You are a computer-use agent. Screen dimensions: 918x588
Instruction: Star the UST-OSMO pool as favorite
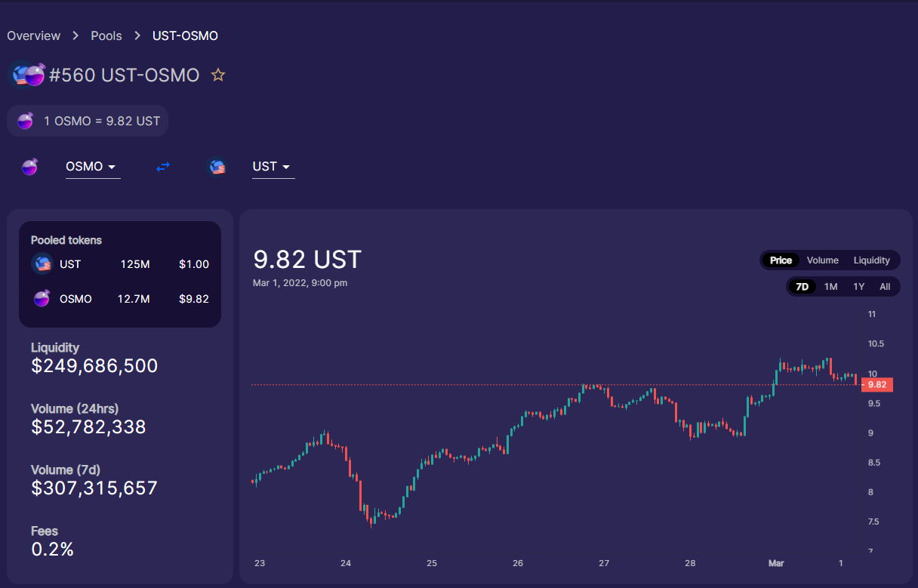(218, 75)
